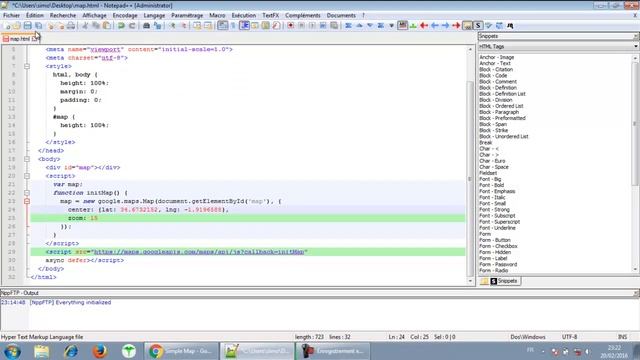Viewport: 640px width, 360px height.
Task: Click the green upload toolbar icon
Action: [x=413, y=26]
